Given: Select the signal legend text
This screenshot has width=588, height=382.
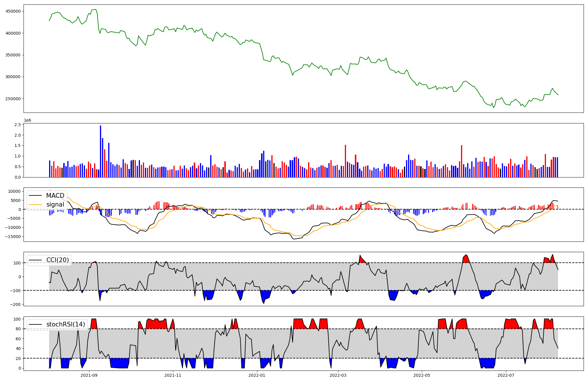Looking at the screenshot, I should point(55,205).
